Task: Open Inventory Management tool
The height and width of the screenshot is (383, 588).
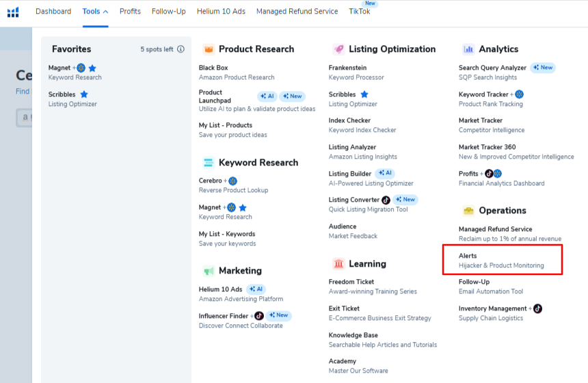Action: click(492, 308)
